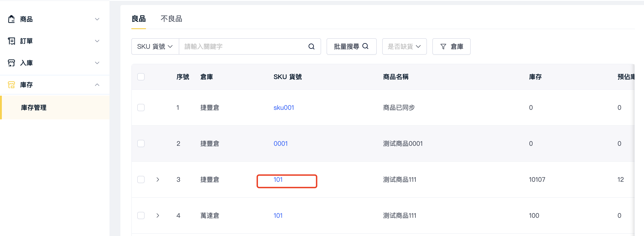Open the sku001 SKU link
644x236 pixels.
pyautogui.click(x=284, y=108)
